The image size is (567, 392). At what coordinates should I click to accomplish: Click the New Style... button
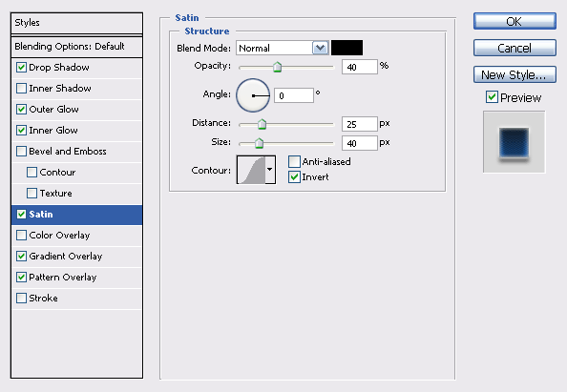[x=514, y=74]
